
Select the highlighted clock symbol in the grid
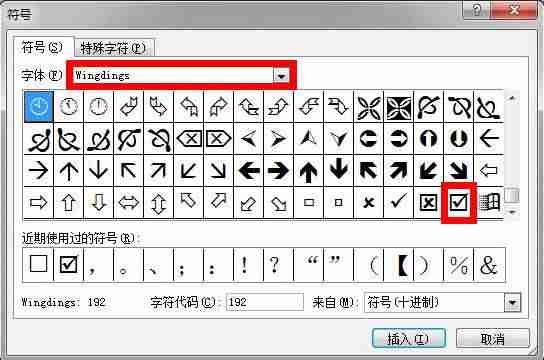(x=39, y=106)
